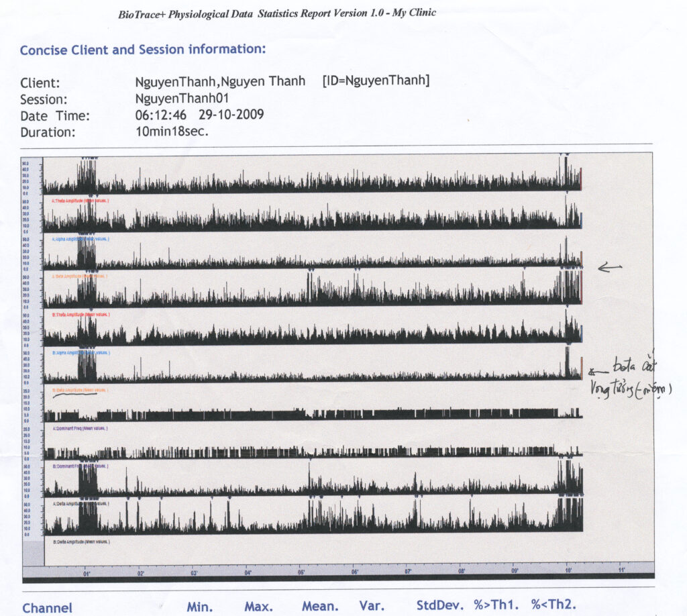Select the A:Dominant Freq graph label
The image size is (687, 616).
(80, 427)
